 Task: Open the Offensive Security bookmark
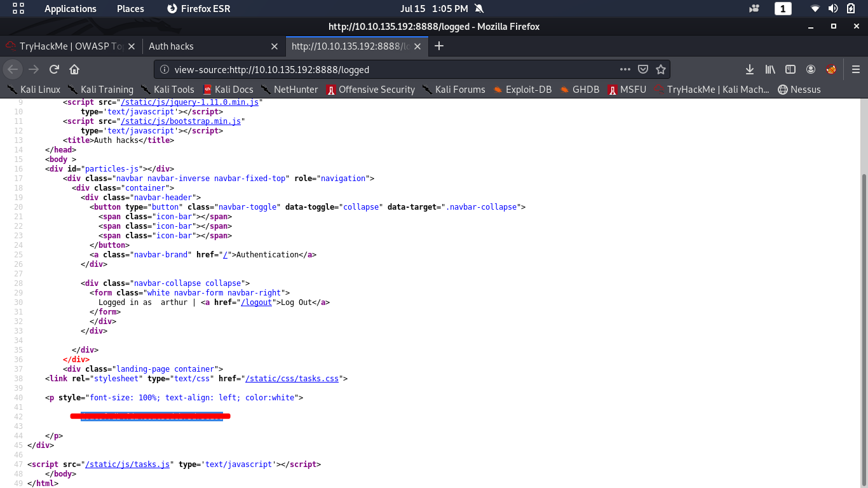coord(370,90)
